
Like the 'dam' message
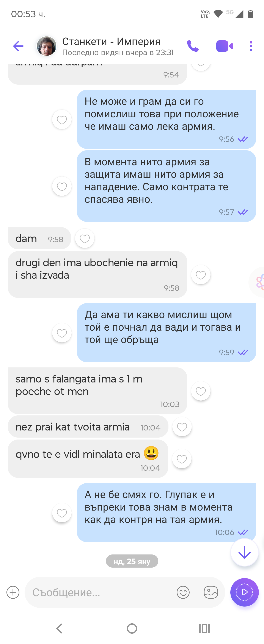[x=85, y=238]
